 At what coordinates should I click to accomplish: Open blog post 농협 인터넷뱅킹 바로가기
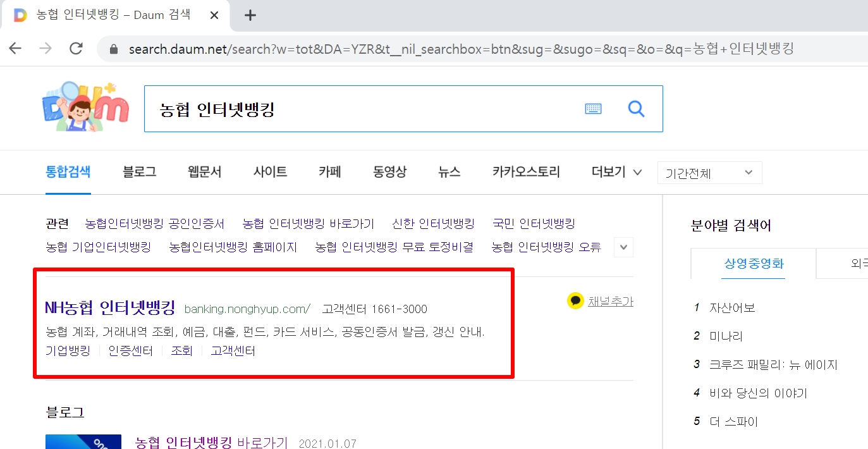click(x=211, y=442)
